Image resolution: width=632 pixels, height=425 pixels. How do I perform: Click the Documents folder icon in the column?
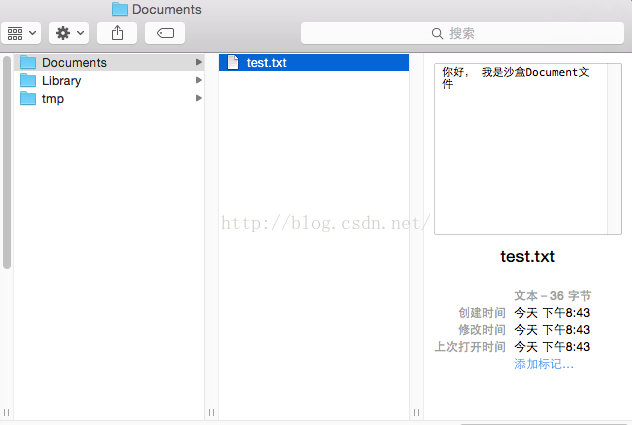28,62
